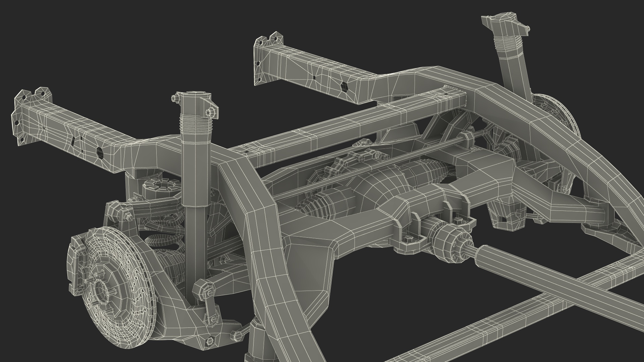Select the driveshaft tube

(x=560, y=288)
